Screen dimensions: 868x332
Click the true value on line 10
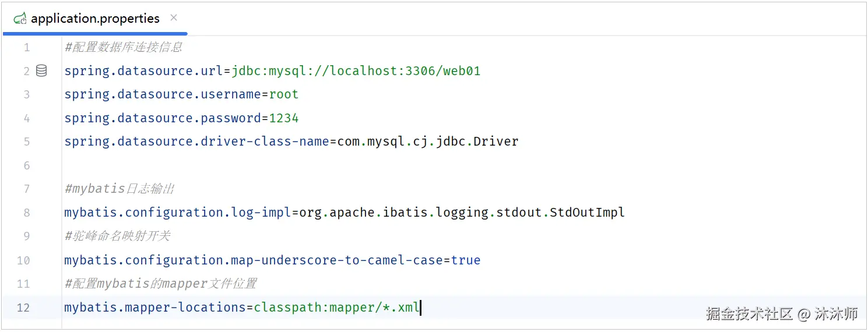(x=466, y=260)
